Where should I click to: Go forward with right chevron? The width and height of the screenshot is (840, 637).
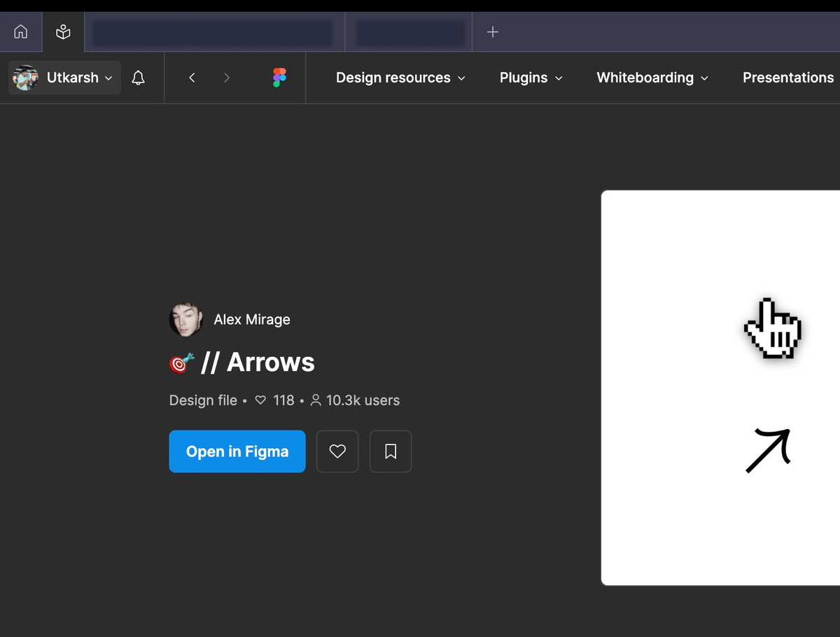click(x=226, y=78)
